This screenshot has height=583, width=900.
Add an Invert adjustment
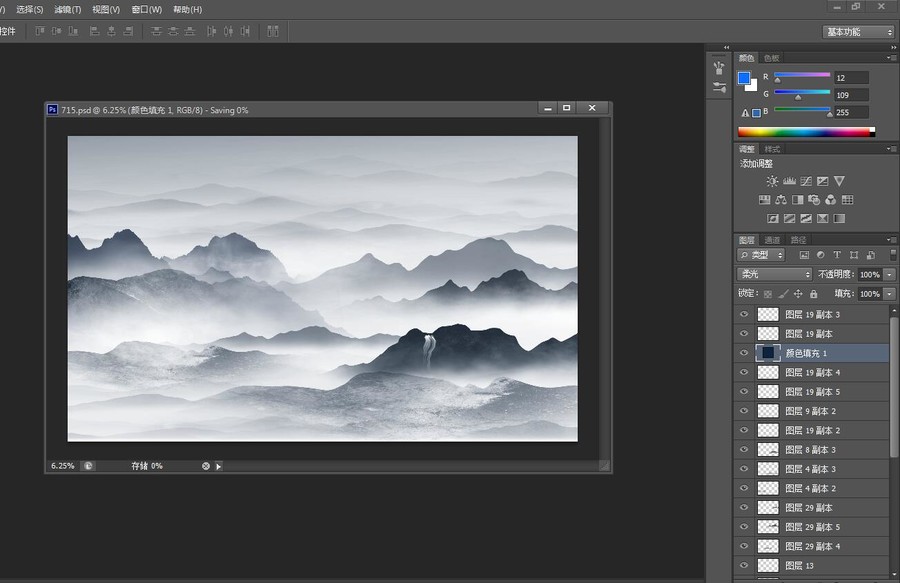coord(773,218)
